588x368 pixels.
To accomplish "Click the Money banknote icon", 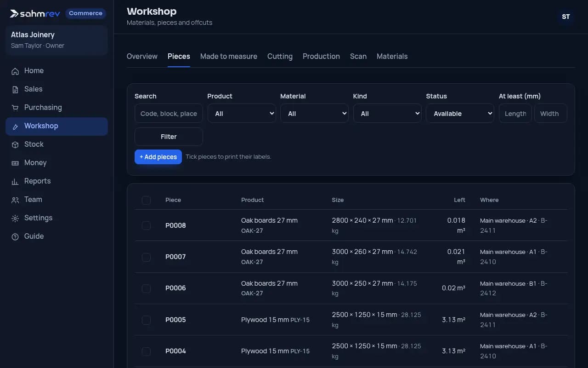I will pos(15,163).
